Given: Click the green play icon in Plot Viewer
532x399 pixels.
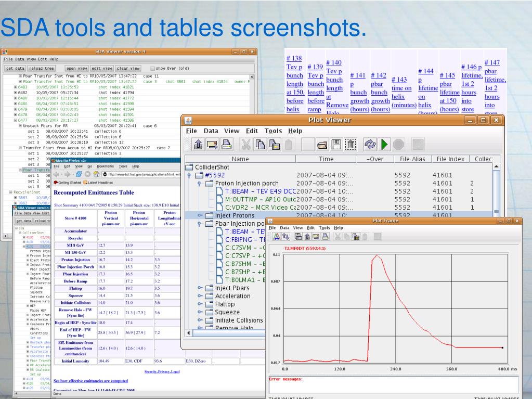Looking at the screenshot, I should (x=384, y=145).
